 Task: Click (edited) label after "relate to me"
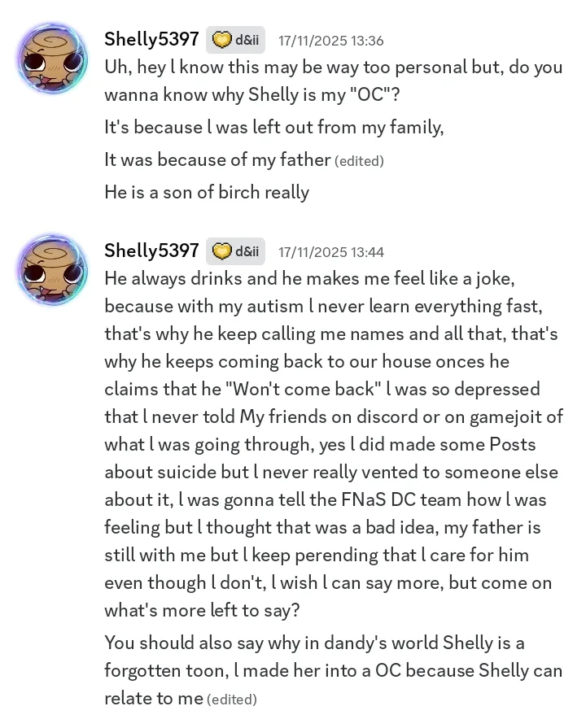coord(232,700)
